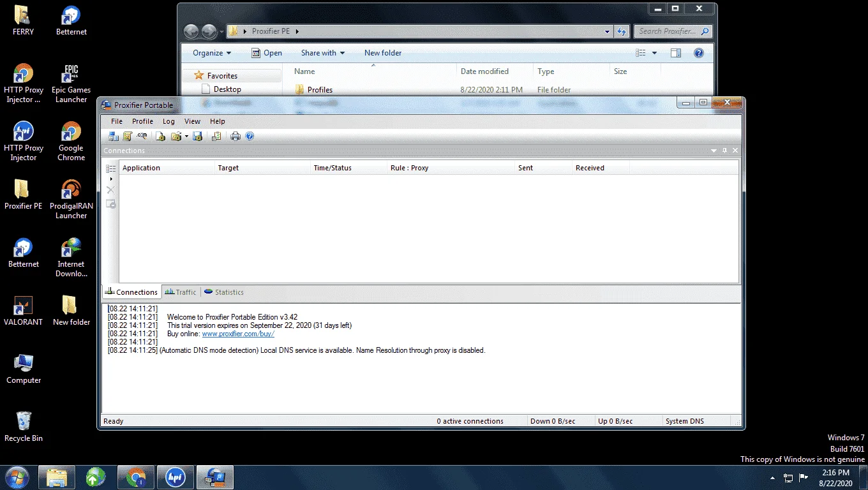The height and width of the screenshot is (490, 868).
Task: Click the small arrow in Connections side strip
Action: point(111,179)
